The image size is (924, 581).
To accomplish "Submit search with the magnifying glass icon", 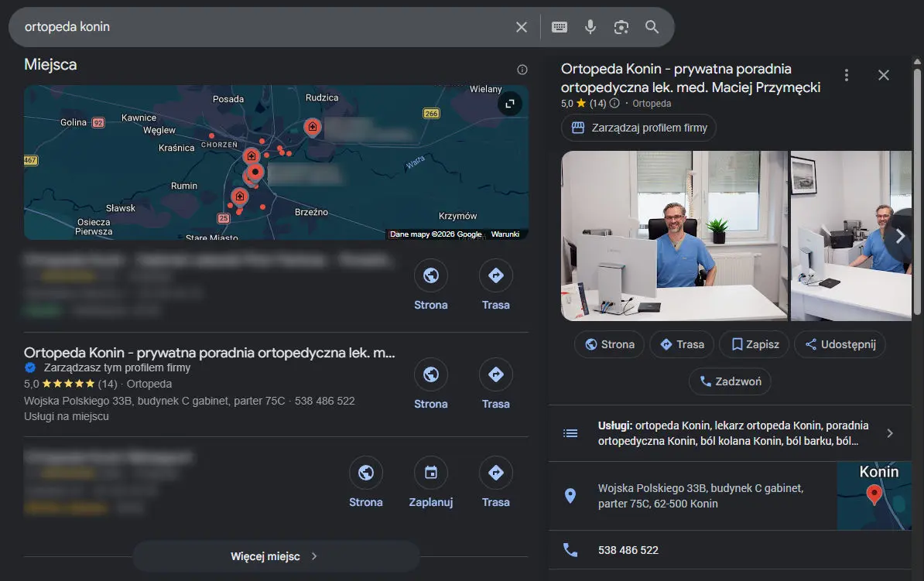I will (x=652, y=27).
